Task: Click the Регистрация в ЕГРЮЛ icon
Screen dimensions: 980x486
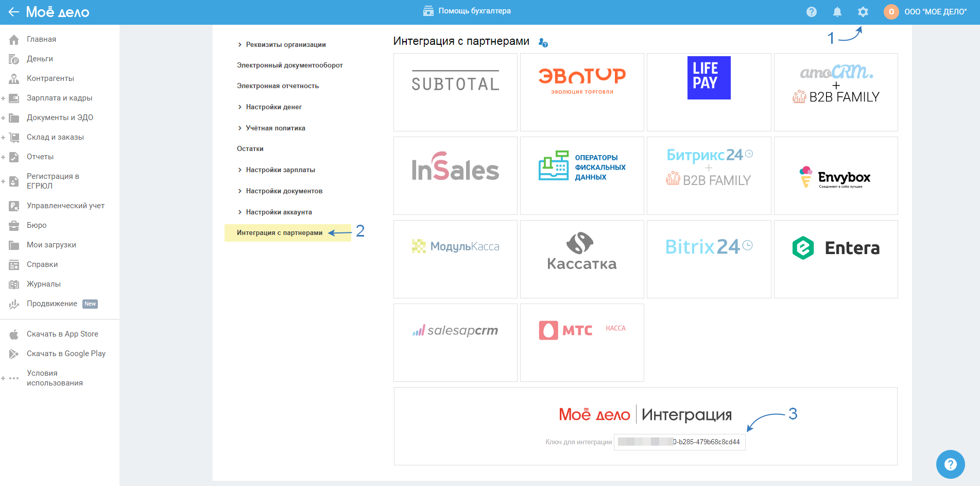Action: (x=14, y=181)
